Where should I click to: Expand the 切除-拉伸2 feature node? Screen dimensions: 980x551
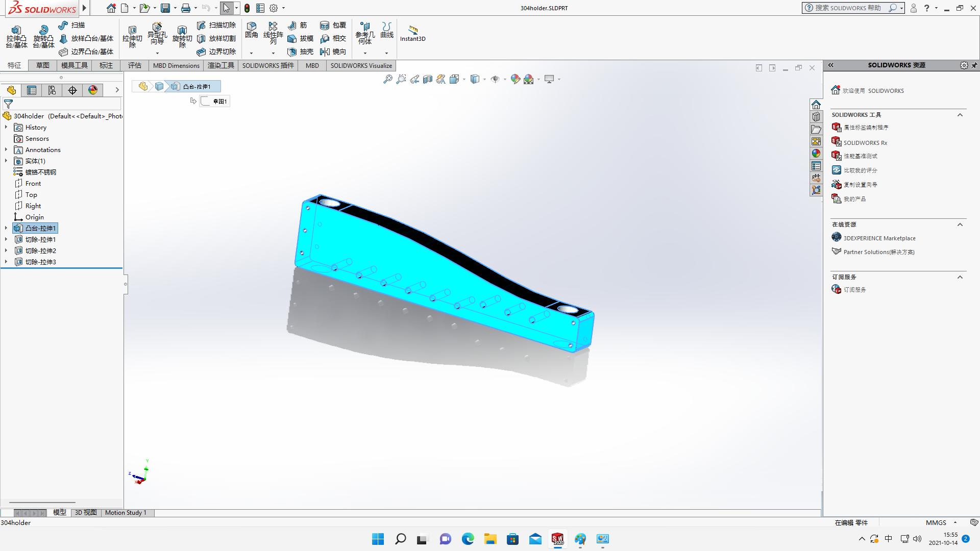[6, 251]
